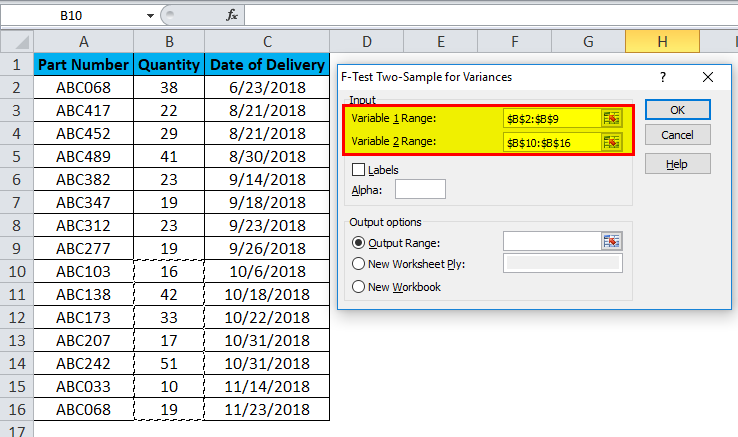Select the New Workbook radio button
This screenshot has height=437, width=738.
(x=357, y=287)
